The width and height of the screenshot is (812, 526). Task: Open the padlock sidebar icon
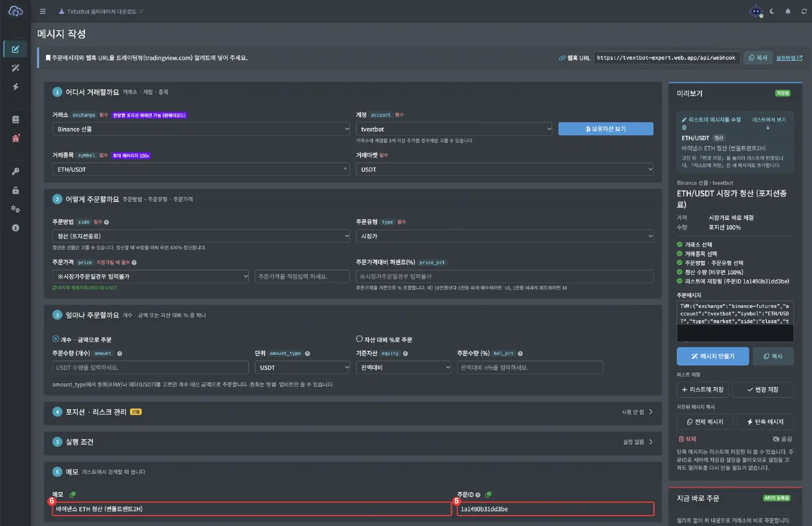(16, 190)
